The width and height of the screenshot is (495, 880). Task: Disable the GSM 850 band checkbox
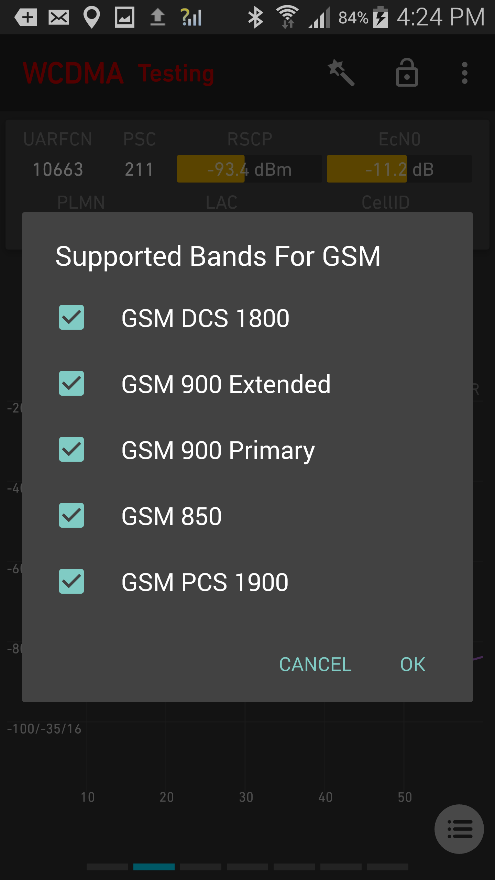coord(71,516)
